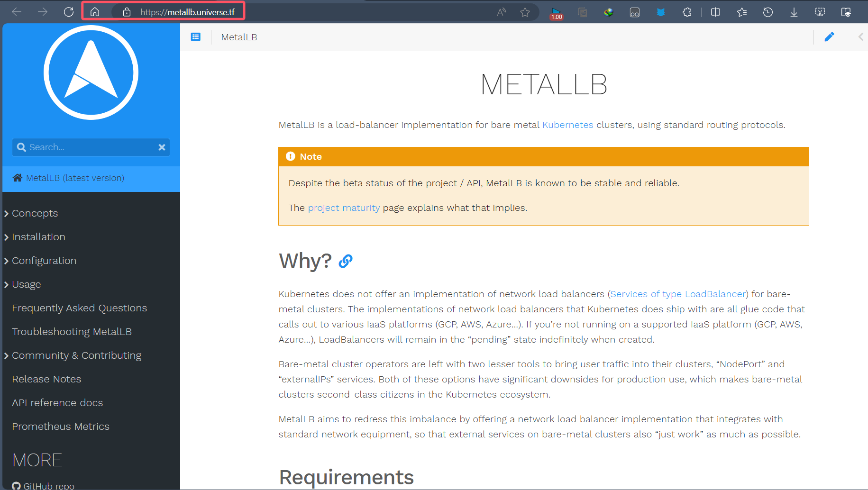Click the gray page extension icon

[x=583, y=12]
